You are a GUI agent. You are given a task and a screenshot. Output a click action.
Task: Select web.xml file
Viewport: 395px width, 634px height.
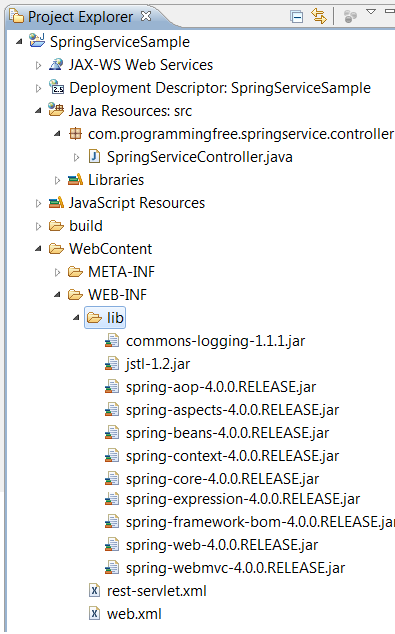[134, 615]
